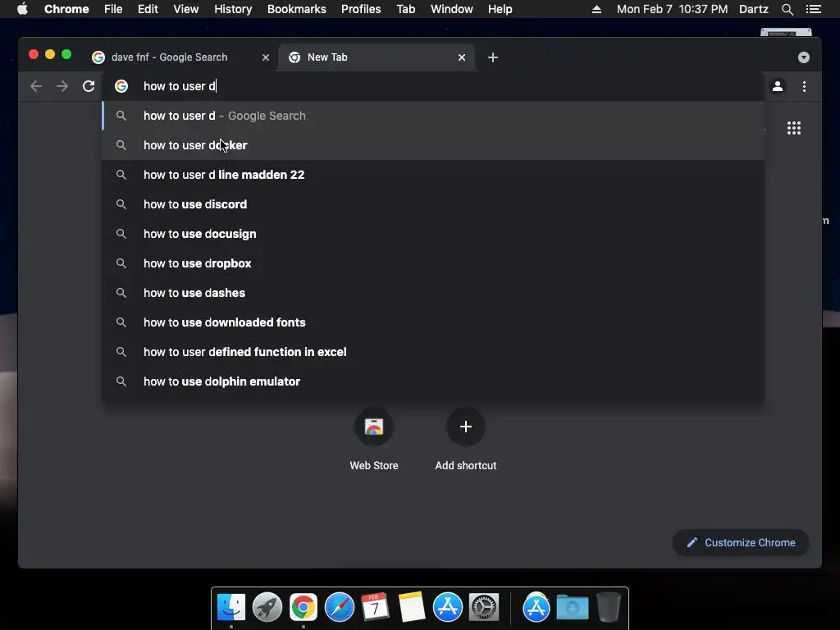
Task: Select 'how to user defined function in excel'
Action: point(433,351)
